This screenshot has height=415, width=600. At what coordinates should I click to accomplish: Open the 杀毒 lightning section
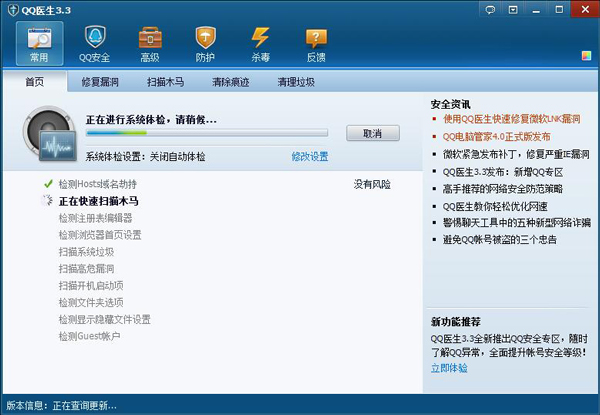261,44
